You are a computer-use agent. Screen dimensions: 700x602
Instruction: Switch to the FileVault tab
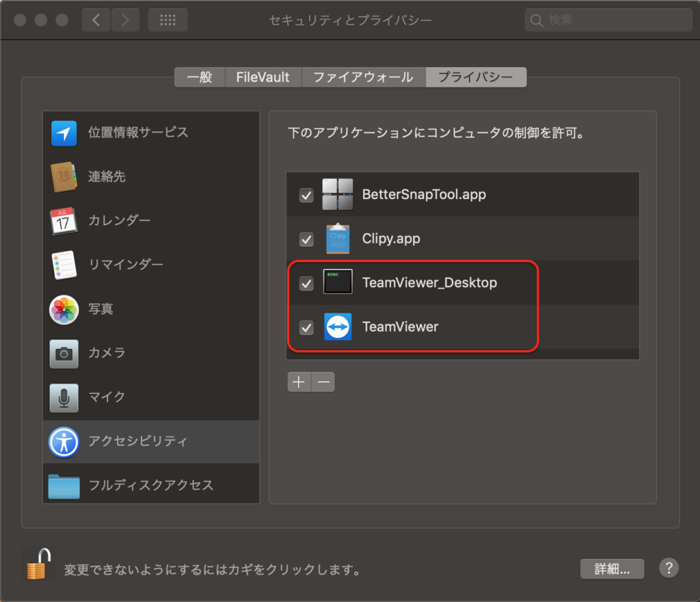pos(263,77)
